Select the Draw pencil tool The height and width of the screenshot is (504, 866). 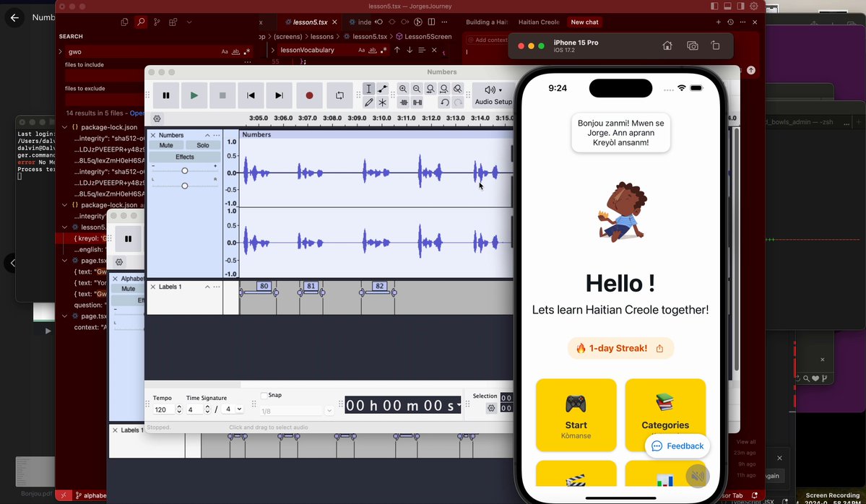pos(369,102)
